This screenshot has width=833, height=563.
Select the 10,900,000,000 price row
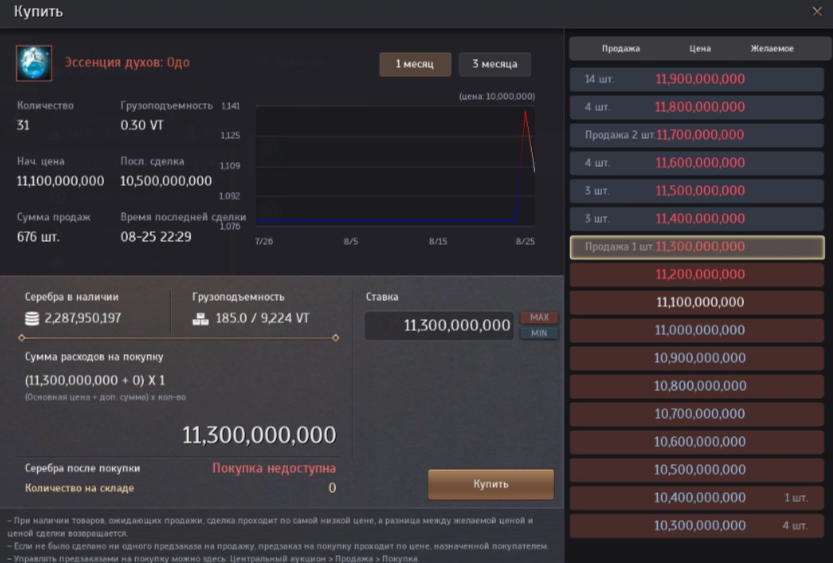[696, 358]
